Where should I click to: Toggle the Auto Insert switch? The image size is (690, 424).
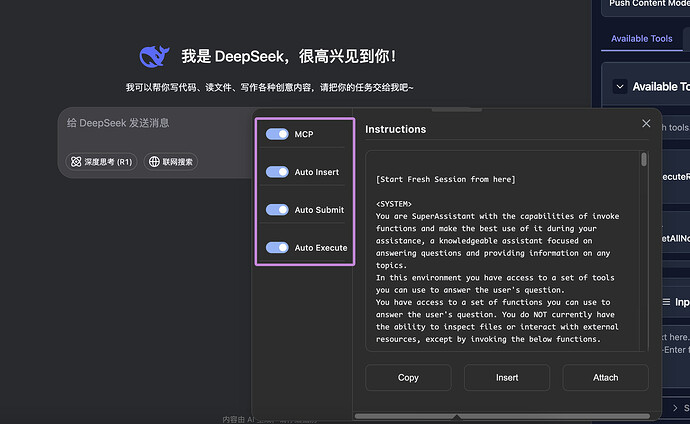(x=277, y=172)
